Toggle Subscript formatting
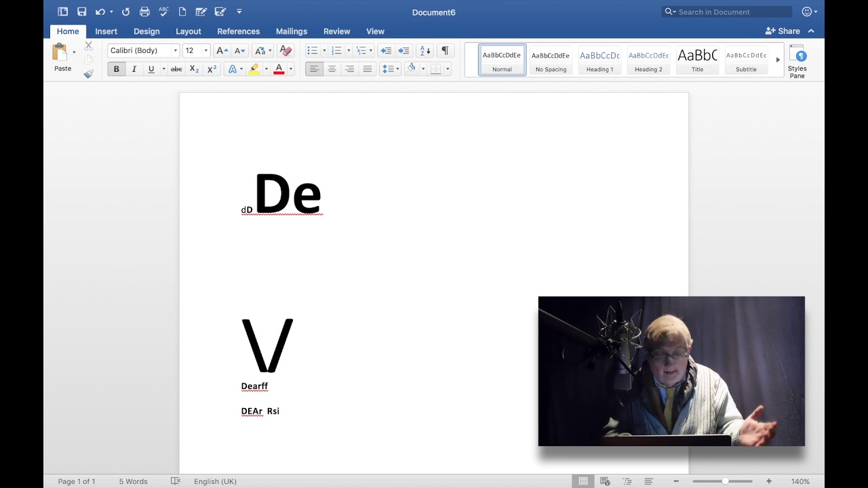 (x=194, y=69)
